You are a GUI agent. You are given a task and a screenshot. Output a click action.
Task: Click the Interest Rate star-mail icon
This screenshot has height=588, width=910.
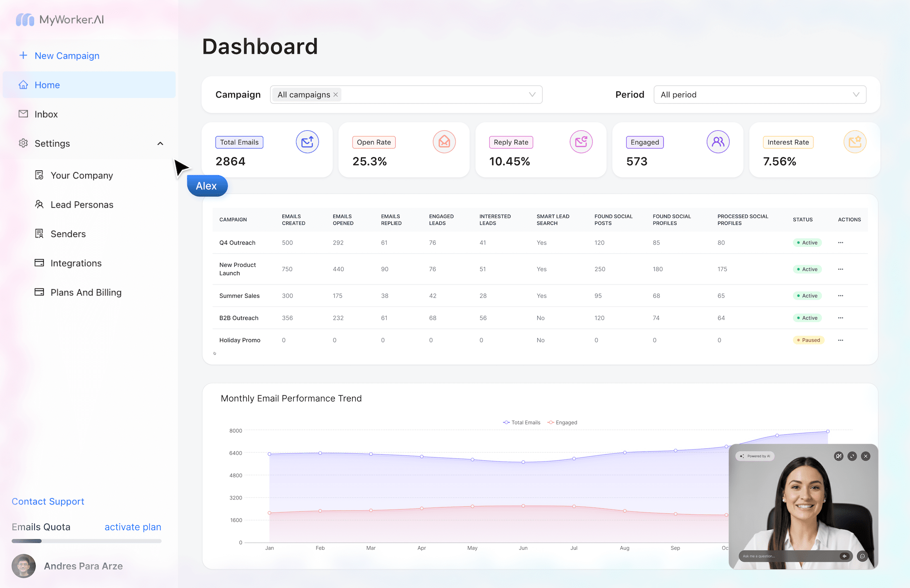point(855,142)
